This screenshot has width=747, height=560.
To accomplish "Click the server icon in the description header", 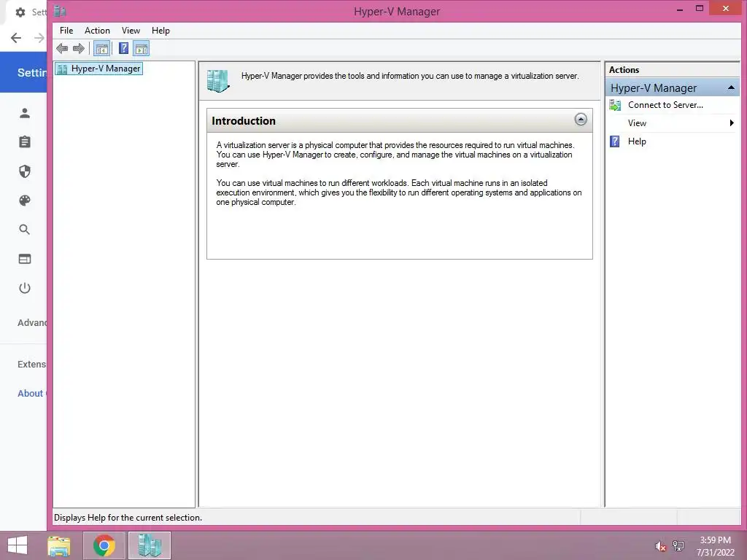I will tap(218, 80).
